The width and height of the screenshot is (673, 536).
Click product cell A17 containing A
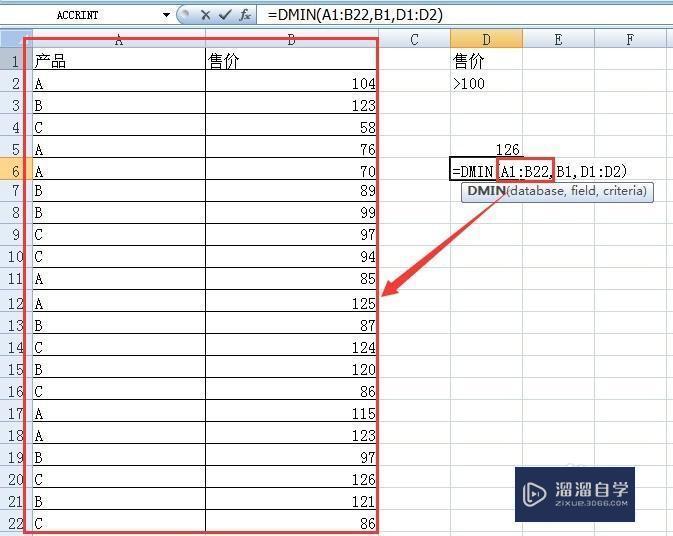tap(119, 411)
